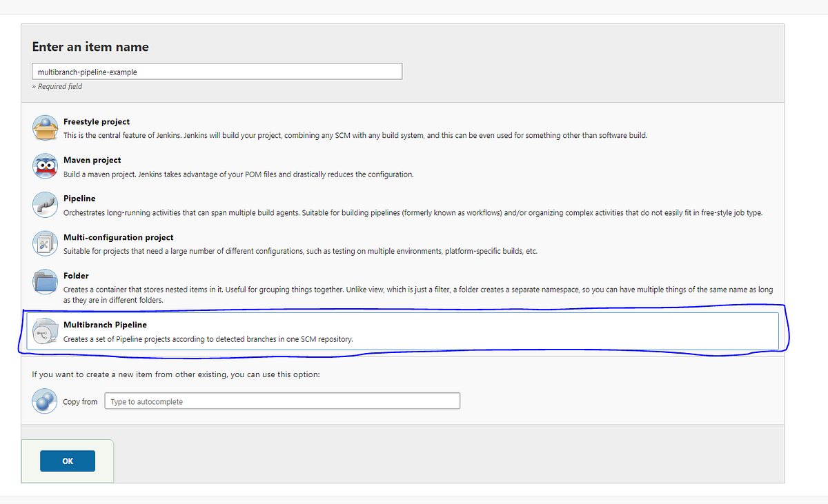Choose Freestyle project as the item type

(97, 121)
